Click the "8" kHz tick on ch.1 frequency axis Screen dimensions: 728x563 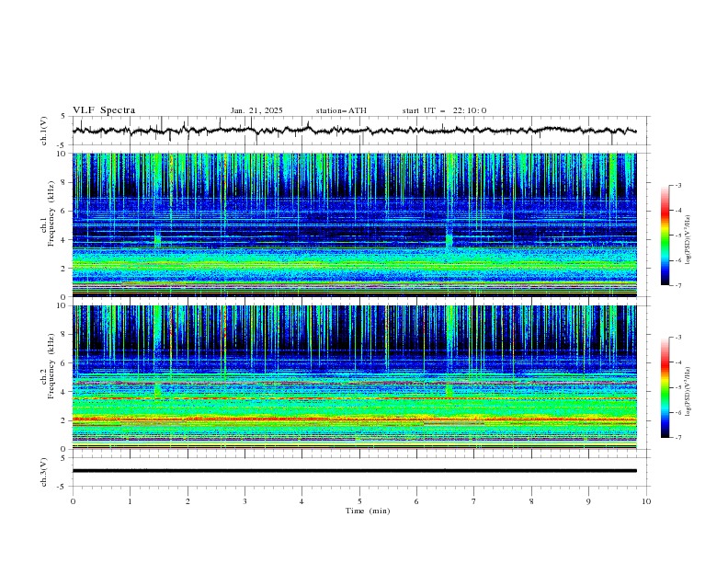pyautogui.click(x=65, y=182)
